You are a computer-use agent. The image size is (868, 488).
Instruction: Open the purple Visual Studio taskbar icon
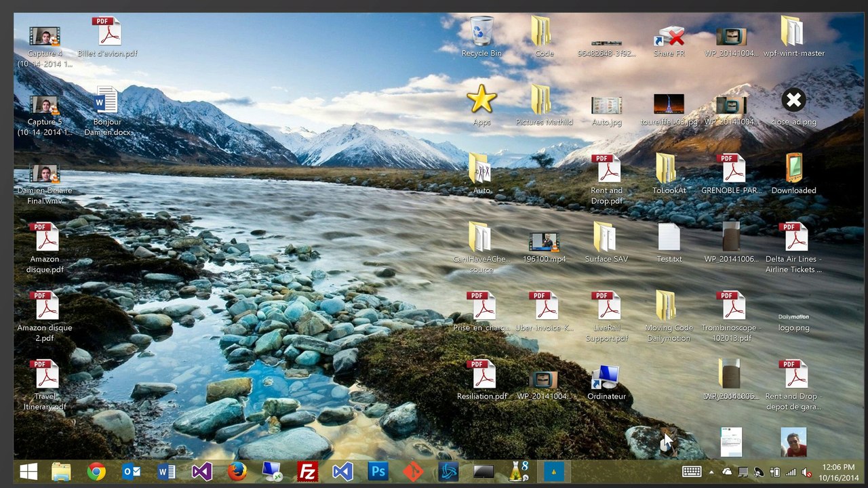pos(201,471)
